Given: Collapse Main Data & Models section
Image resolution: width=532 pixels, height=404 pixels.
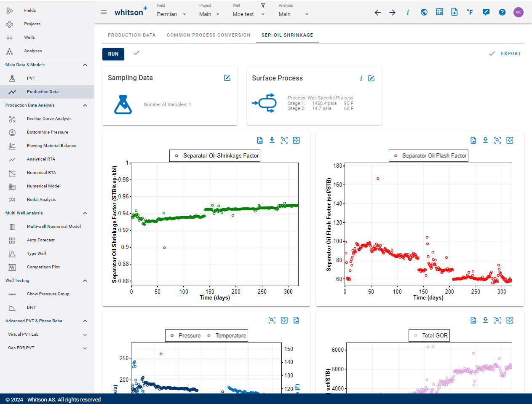Looking at the screenshot, I should click(85, 65).
